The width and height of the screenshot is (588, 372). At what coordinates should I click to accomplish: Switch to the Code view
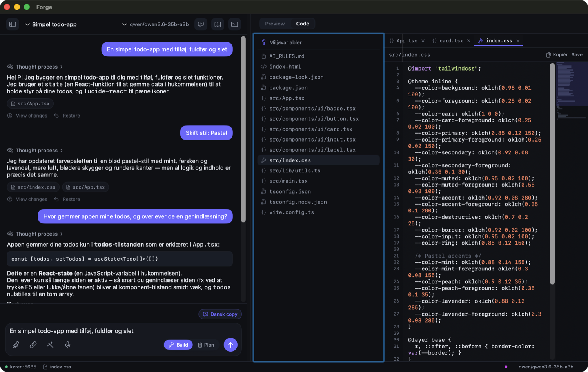[x=302, y=24]
